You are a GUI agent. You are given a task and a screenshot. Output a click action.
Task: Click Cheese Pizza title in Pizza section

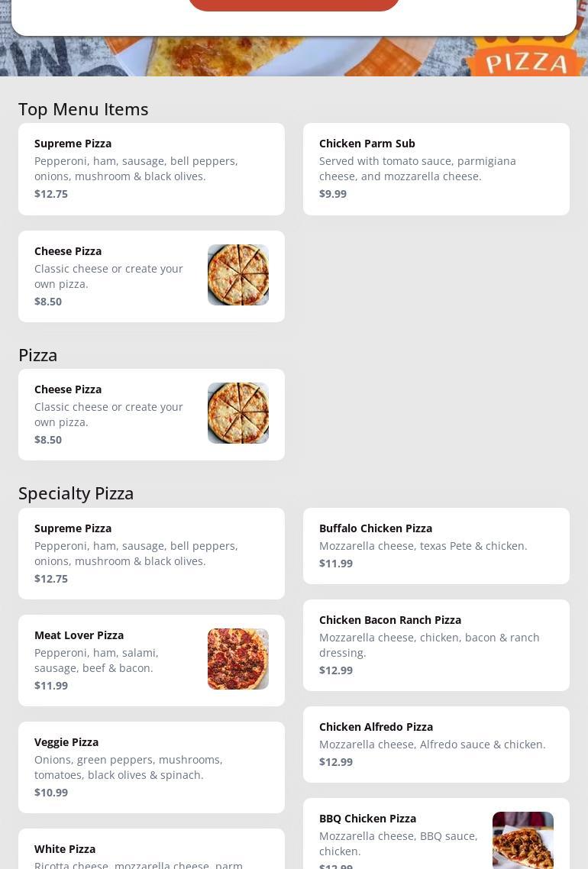[68, 389]
